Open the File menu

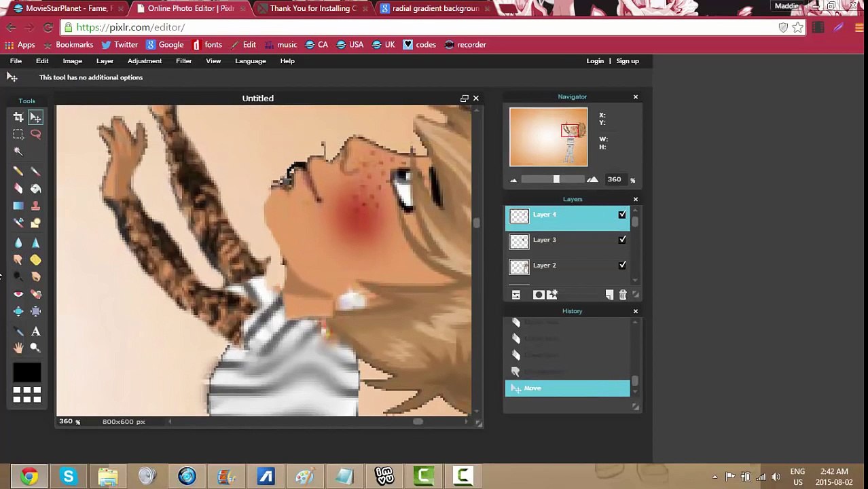point(16,61)
